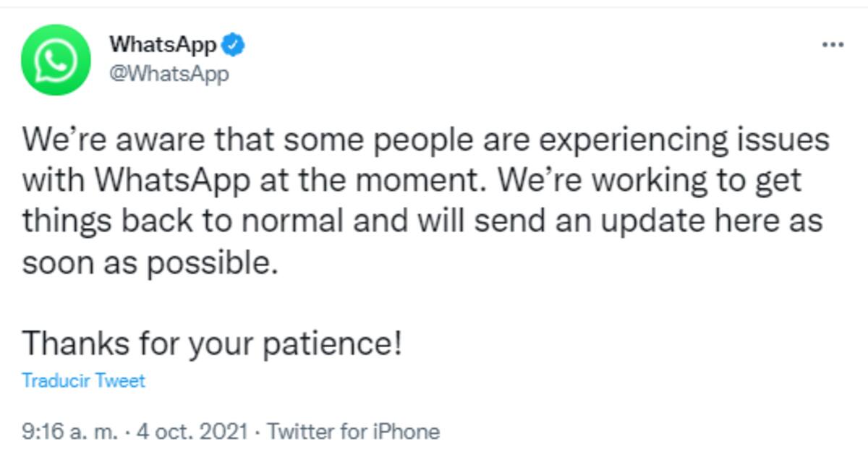Click the @WhatsApp handle

click(169, 74)
